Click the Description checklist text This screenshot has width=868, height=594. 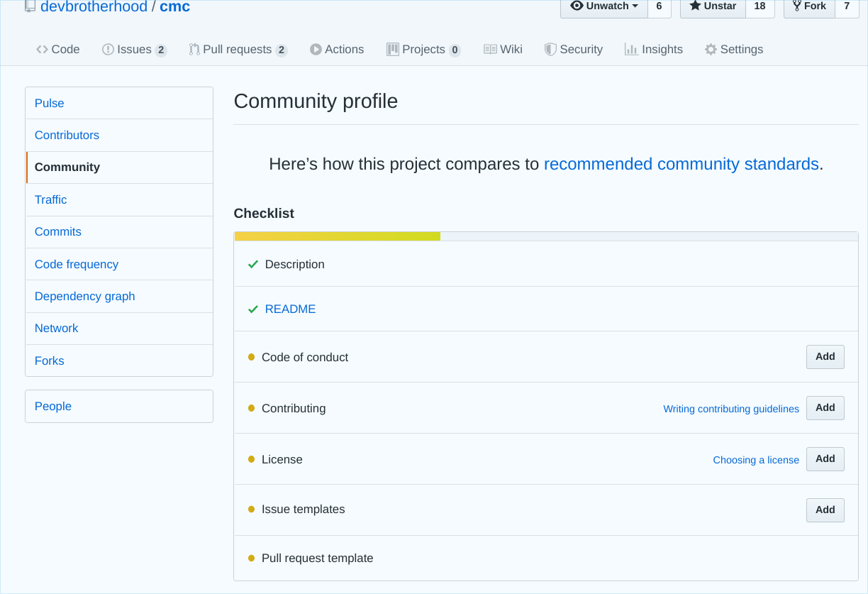[294, 265]
